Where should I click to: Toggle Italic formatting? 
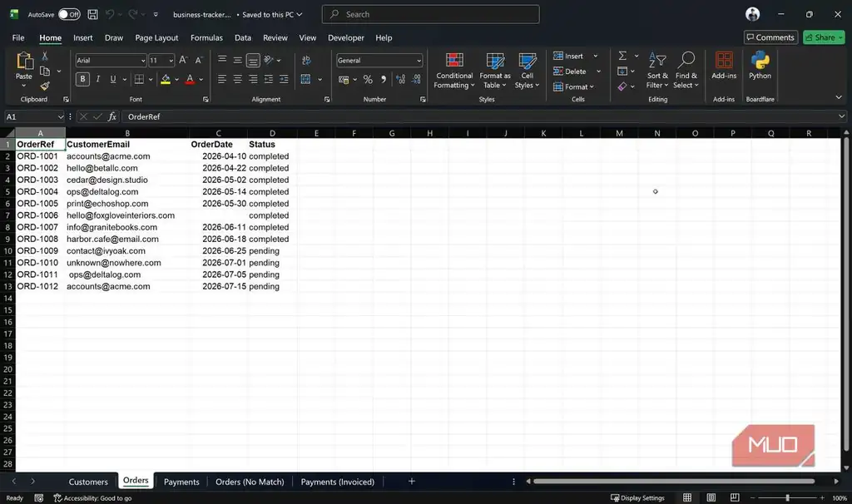(98, 79)
